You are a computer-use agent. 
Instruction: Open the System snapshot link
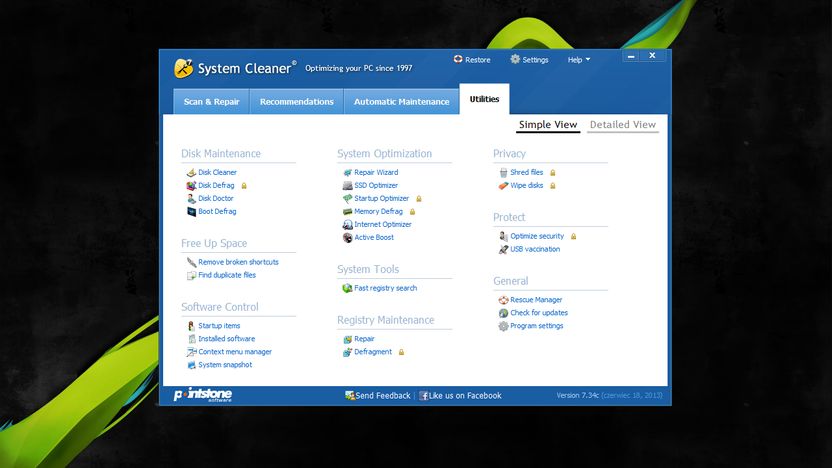[225, 365]
